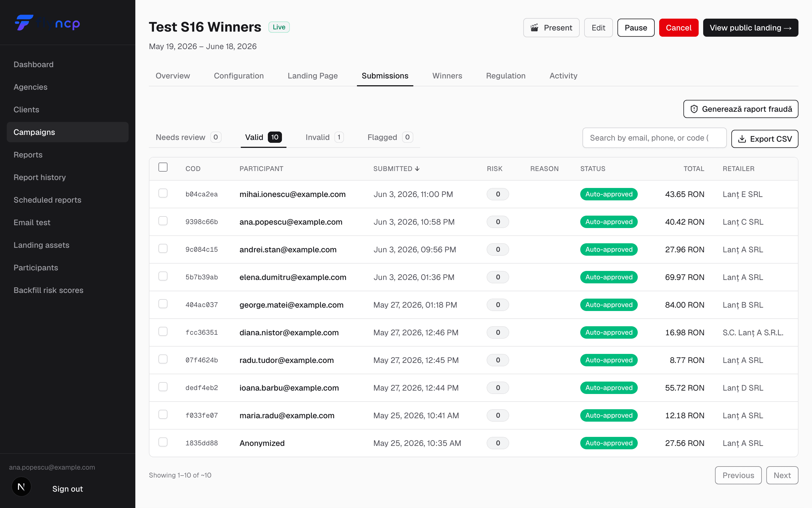812x508 pixels.
Task: Click the Anonymized participant entry
Action: 262,443
